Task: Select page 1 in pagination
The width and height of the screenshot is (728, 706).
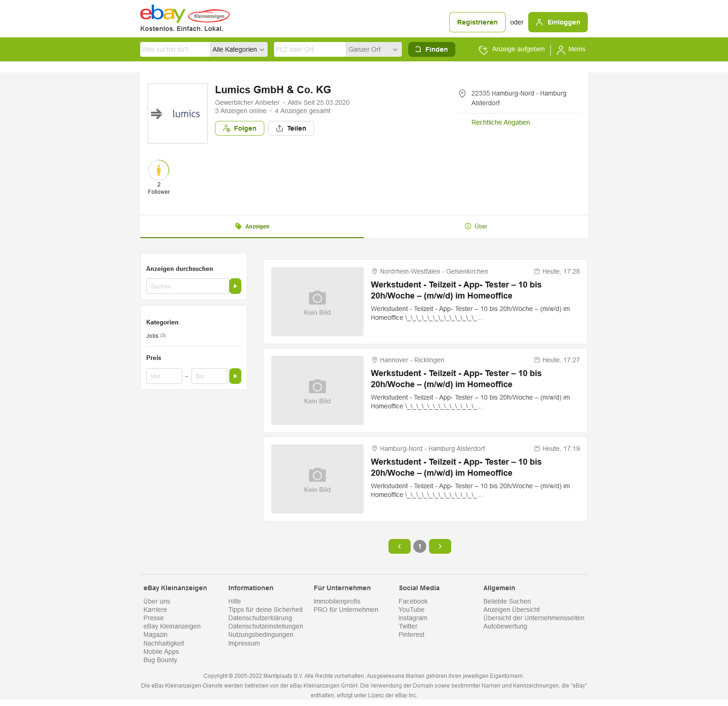Action: [420, 546]
